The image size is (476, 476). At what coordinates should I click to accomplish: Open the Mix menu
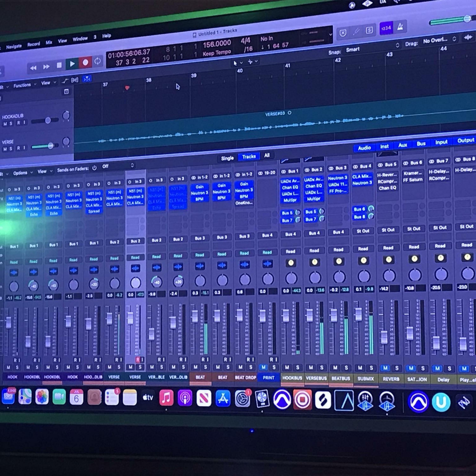(49, 42)
